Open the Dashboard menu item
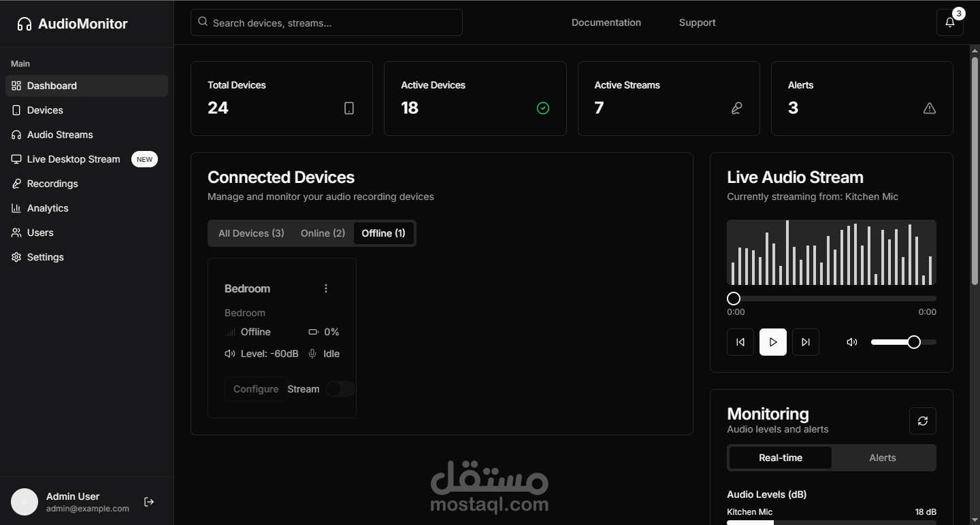Screen dimensions: 980x525 point(86,86)
